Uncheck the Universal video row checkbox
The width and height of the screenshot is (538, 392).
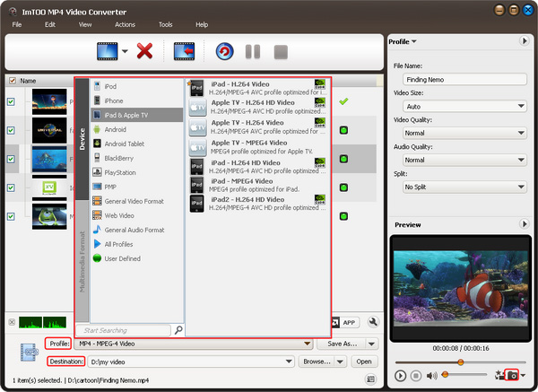click(11, 130)
